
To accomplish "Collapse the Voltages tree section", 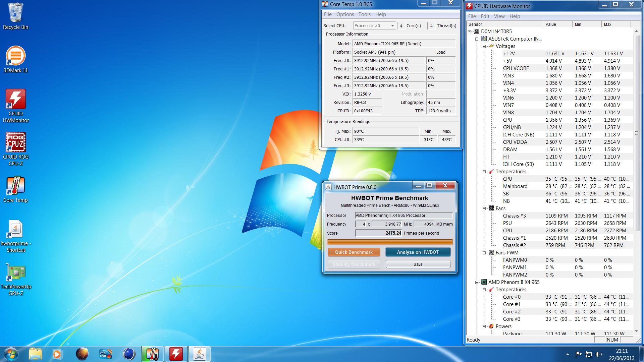I will pyautogui.click(x=484, y=46).
